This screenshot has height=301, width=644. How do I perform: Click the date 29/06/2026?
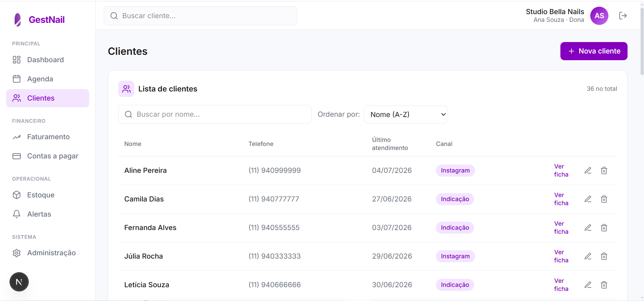[x=392, y=256]
